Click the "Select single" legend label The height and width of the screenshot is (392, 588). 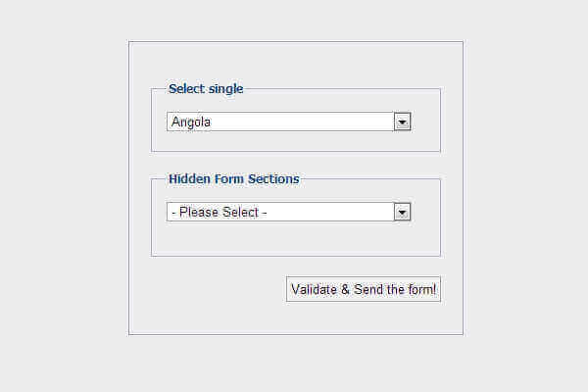point(206,89)
